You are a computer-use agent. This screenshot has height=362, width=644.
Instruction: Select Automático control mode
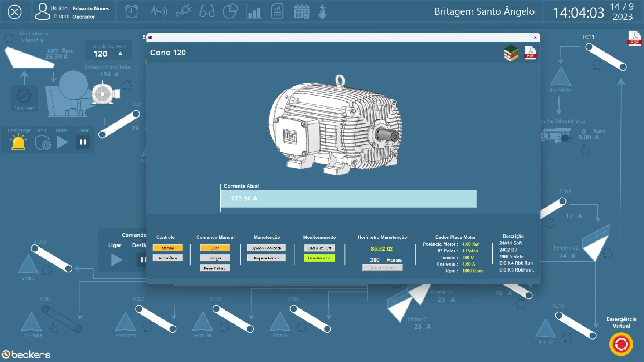[168, 258]
